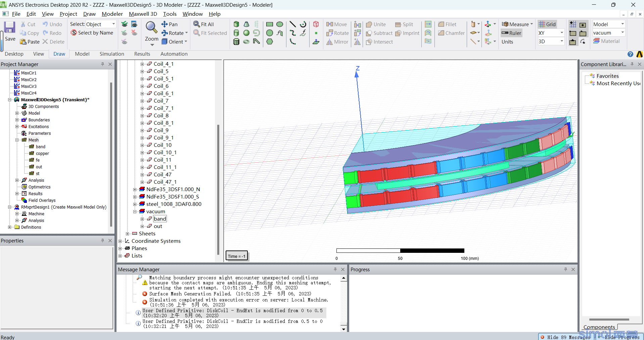This screenshot has height=340, width=644.
Task: Draw a rectangle sheet
Action: [x=270, y=24]
